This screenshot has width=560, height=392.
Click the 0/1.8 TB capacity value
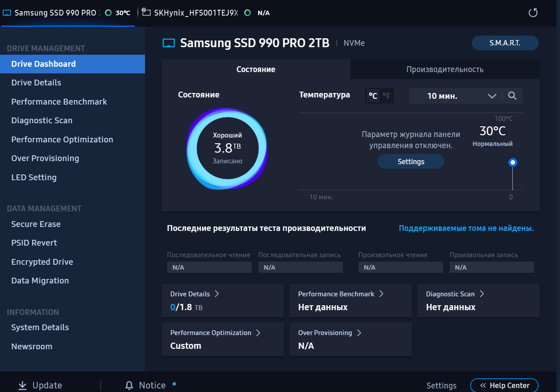click(186, 307)
